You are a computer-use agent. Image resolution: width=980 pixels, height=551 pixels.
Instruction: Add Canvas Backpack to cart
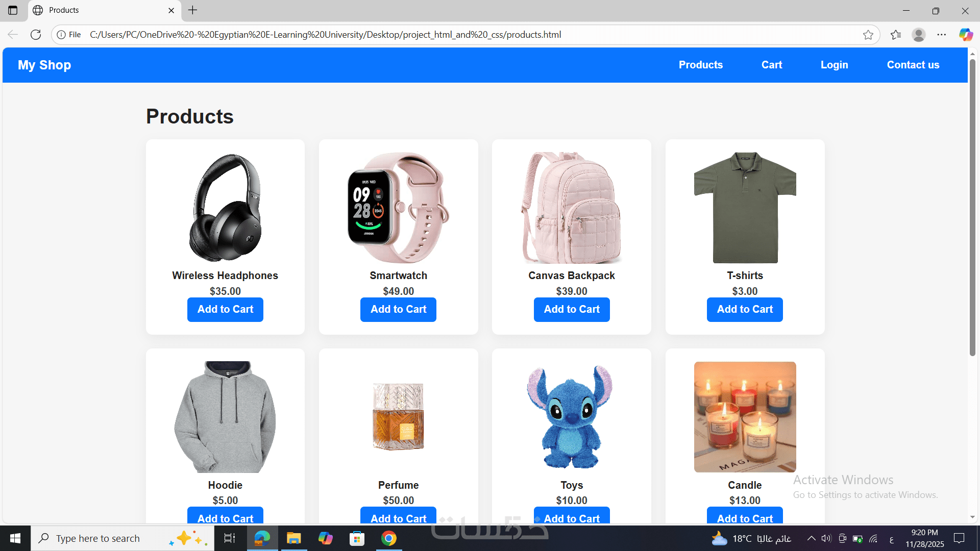pos(572,309)
